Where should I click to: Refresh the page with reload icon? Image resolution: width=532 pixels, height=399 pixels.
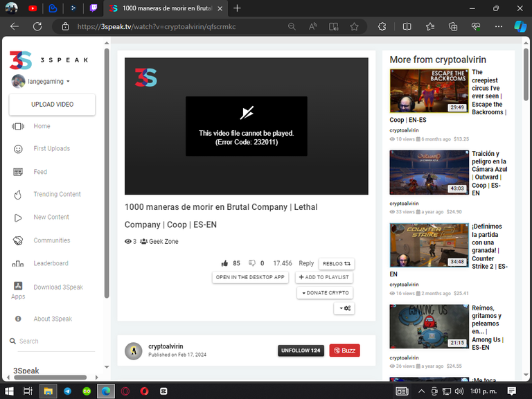pos(37,26)
